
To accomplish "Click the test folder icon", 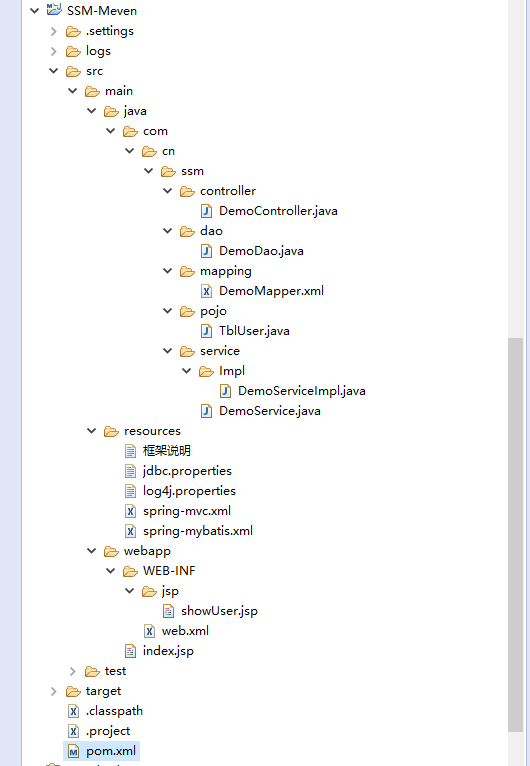I will (x=92, y=671).
